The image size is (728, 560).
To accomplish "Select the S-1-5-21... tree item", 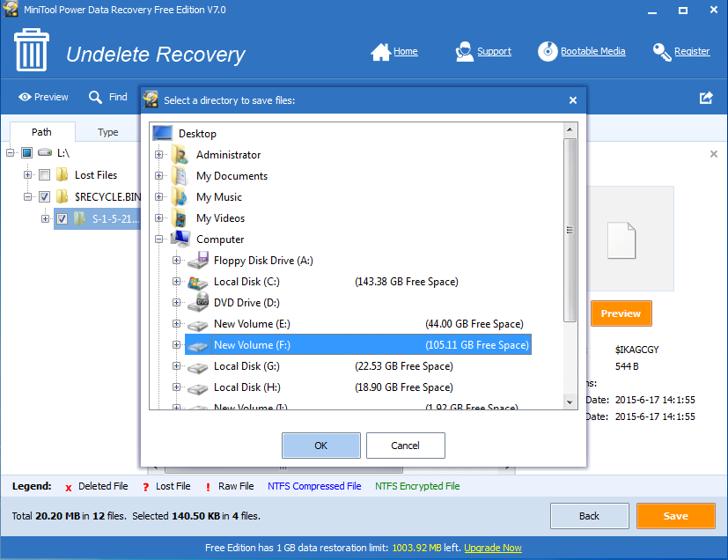I will point(98,218).
